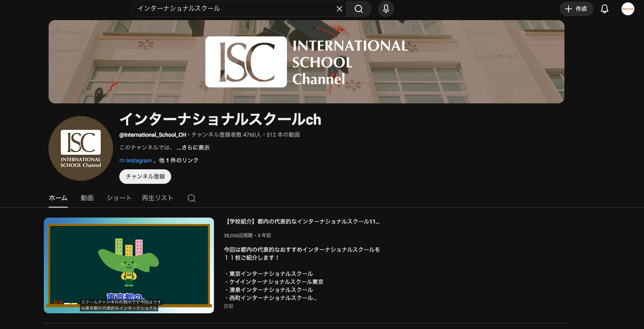This screenshot has width=644, height=329.
Task: Click the channel title インターナショナルスクールch
Action: pos(220,119)
